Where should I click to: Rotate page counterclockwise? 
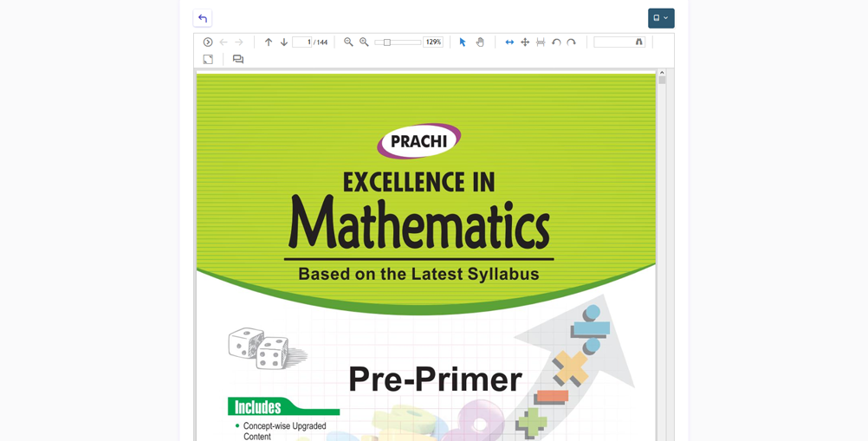[x=556, y=42]
